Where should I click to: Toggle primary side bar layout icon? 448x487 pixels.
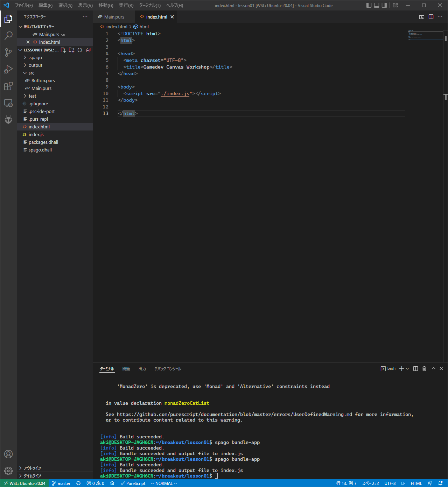pyautogui.click(x=369, y=5)
